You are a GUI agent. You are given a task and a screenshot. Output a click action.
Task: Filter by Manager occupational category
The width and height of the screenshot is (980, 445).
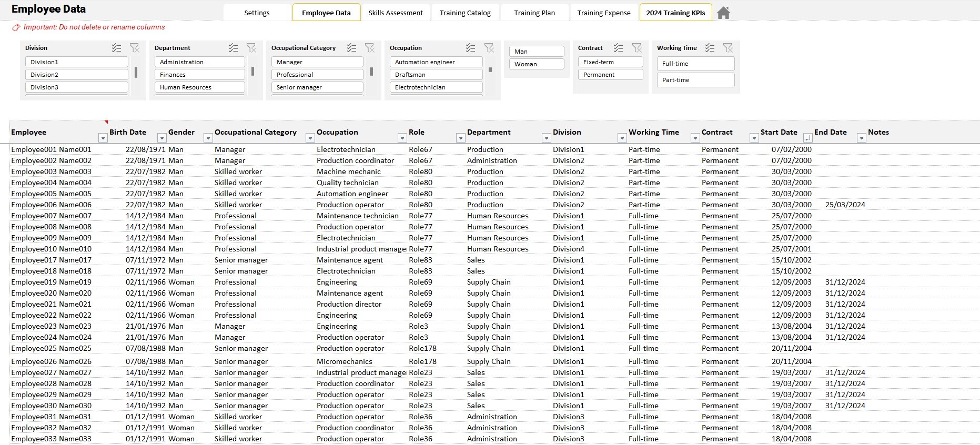tap(317, 62)
